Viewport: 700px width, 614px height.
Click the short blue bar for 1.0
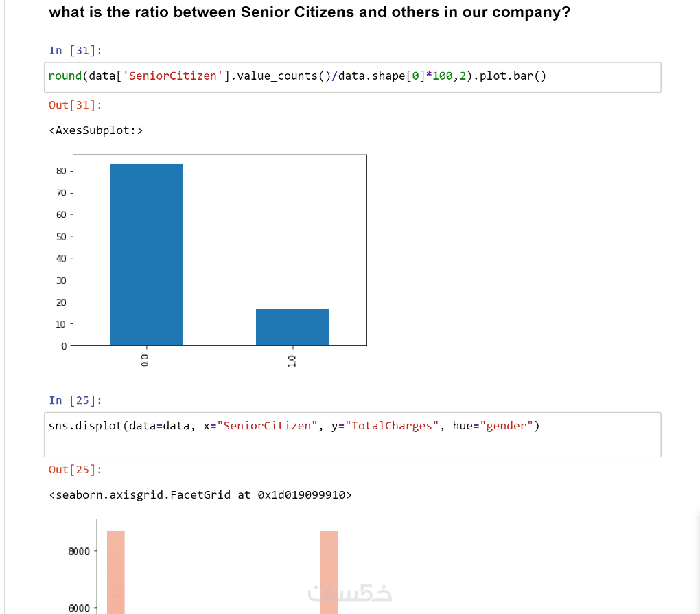292,327
